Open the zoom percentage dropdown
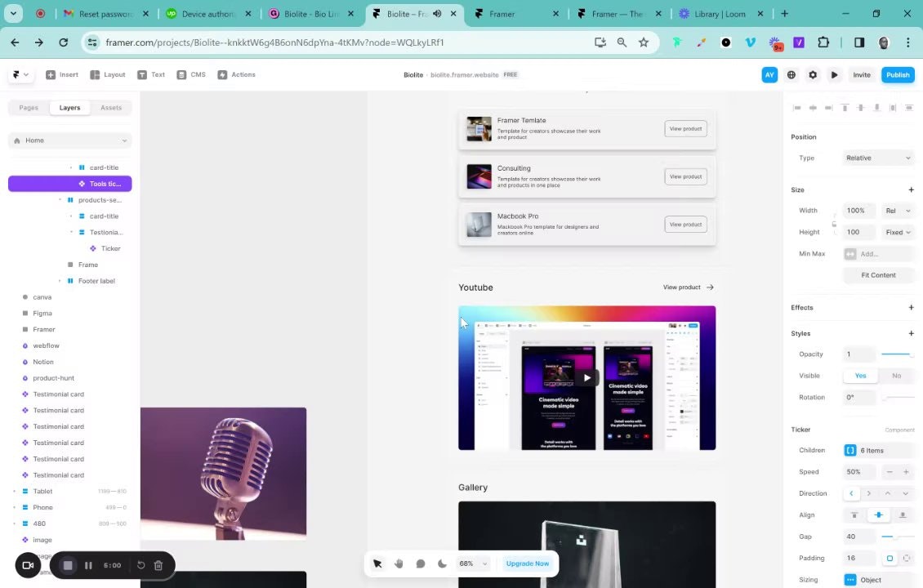This screenshot has width=923, height=588. tap(472, 563)
